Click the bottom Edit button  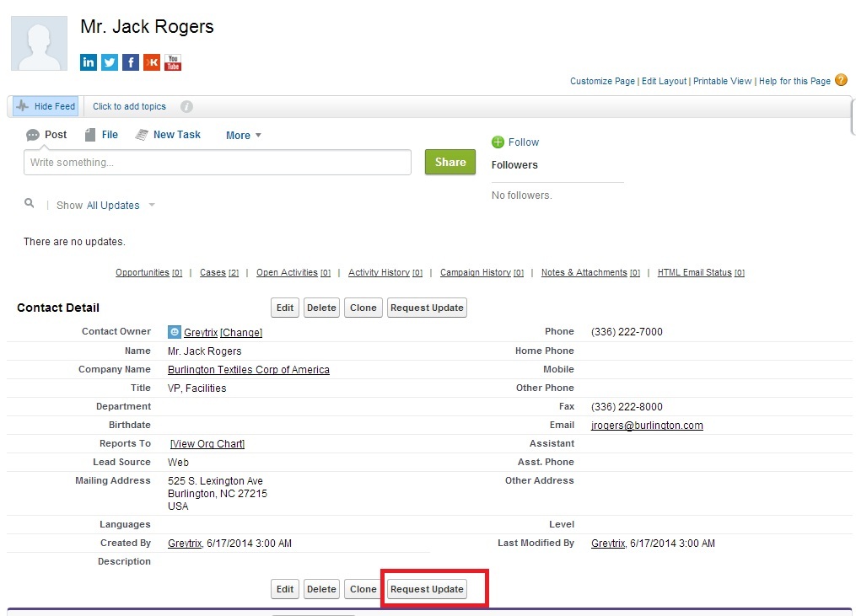coord(285,589)
